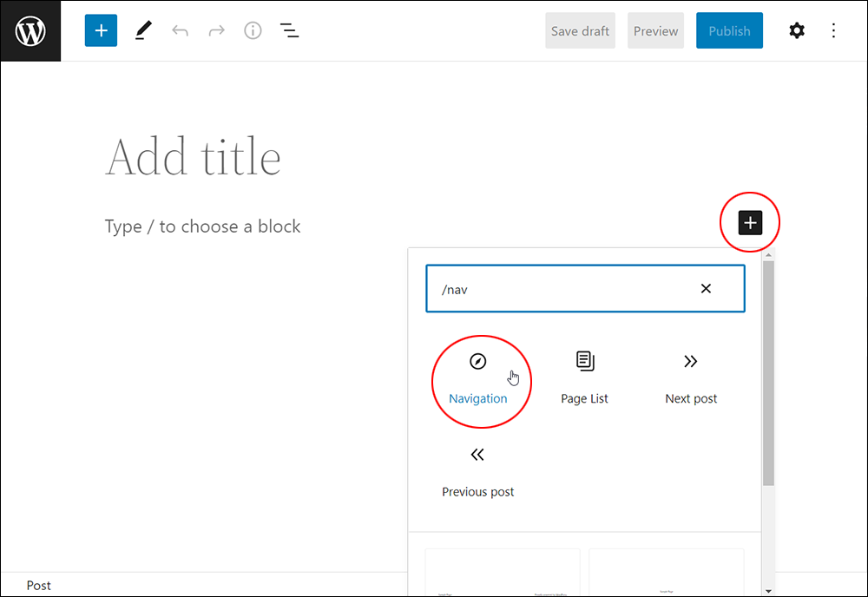
Task: Open the document details info icon
Action: pyautogui.click(x=253, y=30)
